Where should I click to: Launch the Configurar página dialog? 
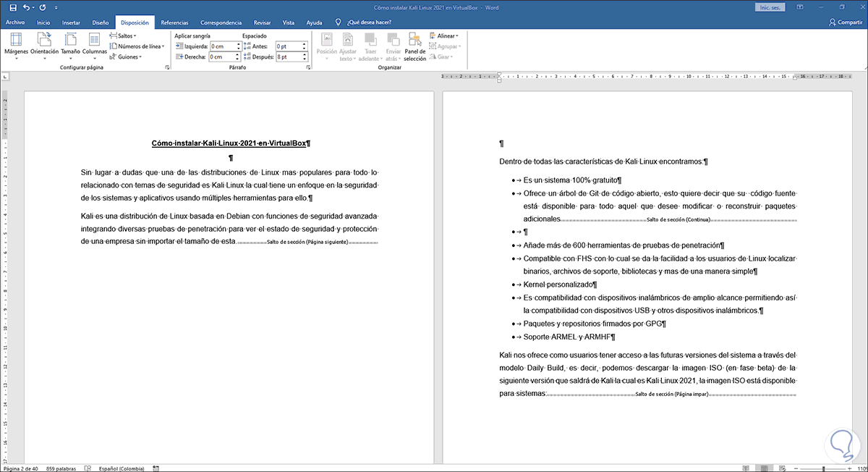pos(167,67)
